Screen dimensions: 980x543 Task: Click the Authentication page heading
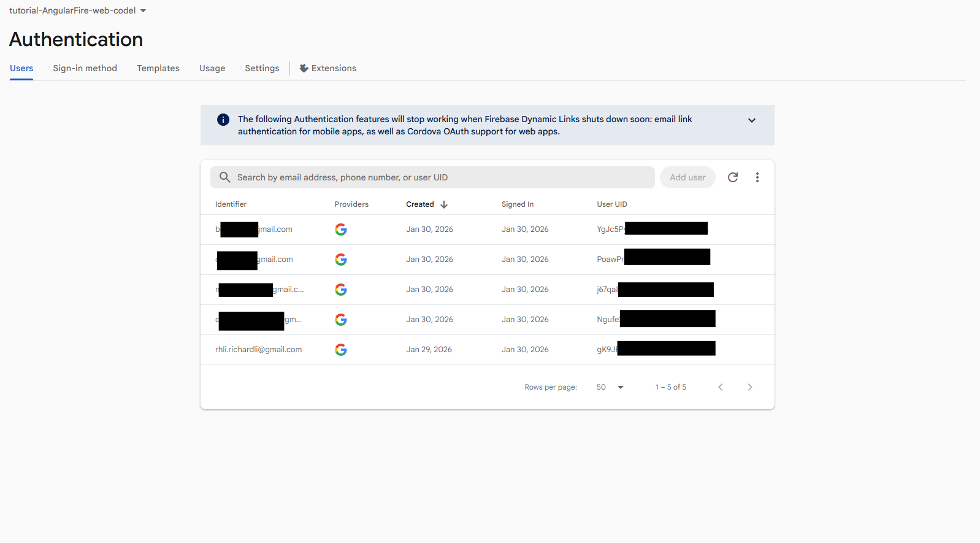(x=76, y=39)
